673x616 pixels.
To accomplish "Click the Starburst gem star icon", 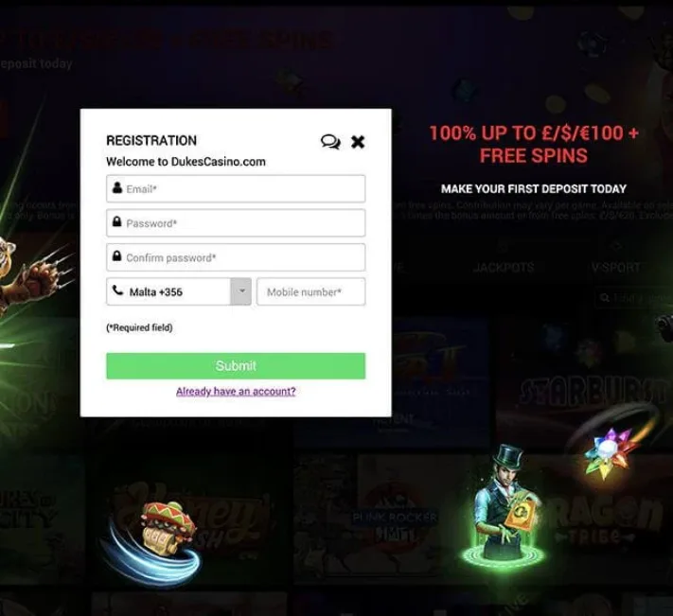I will [x=608, y=452].
